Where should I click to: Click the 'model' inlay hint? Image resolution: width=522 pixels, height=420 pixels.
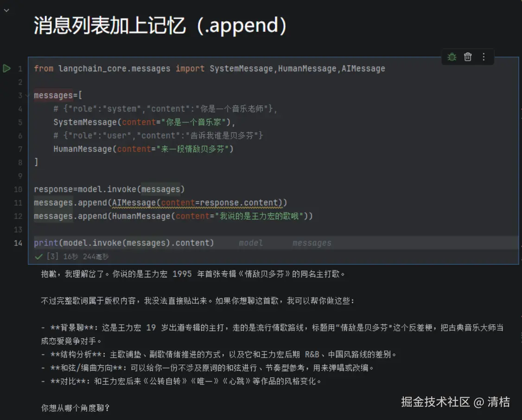[x=251, y=243]
